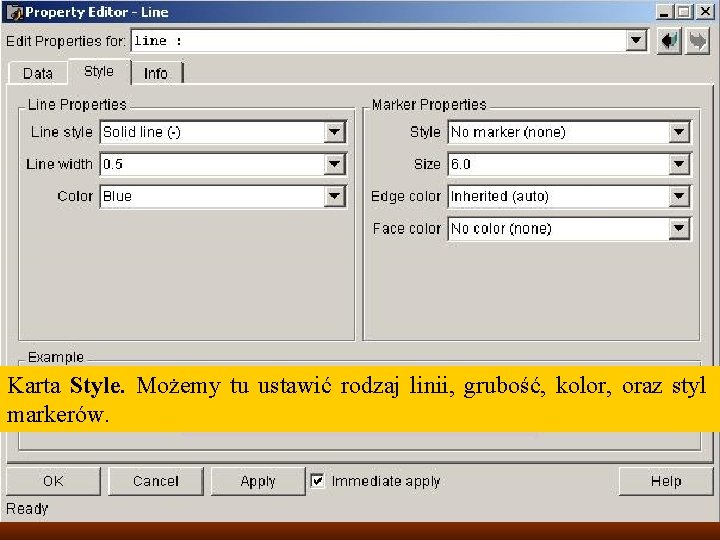The width and height of the screenshot is (720, 540).
Task: Switch to the Info tab
Action: [x=156, y=73]
